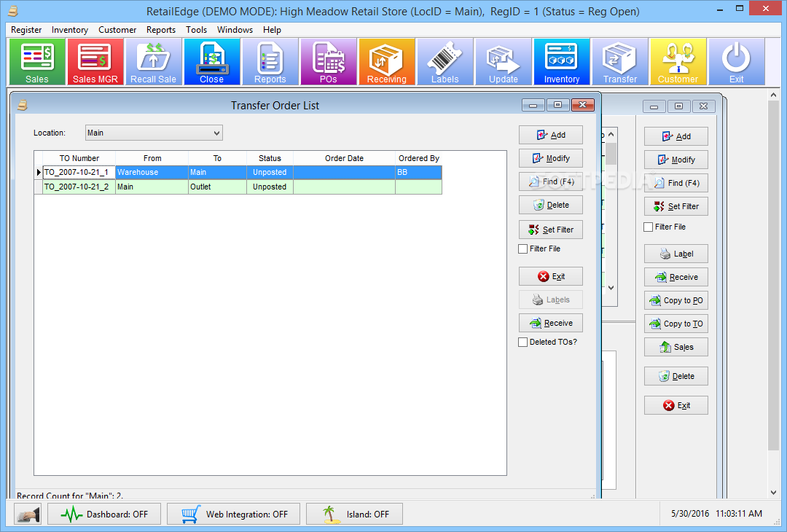
Task: Toggle the Web Integration: OFF button
Action: (233, 514)
